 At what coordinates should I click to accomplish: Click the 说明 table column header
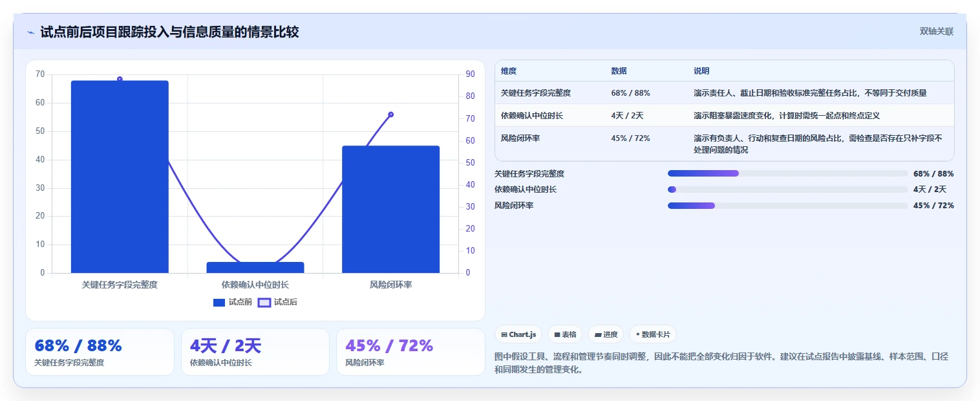pyautogui.click(x=701, y=71)
